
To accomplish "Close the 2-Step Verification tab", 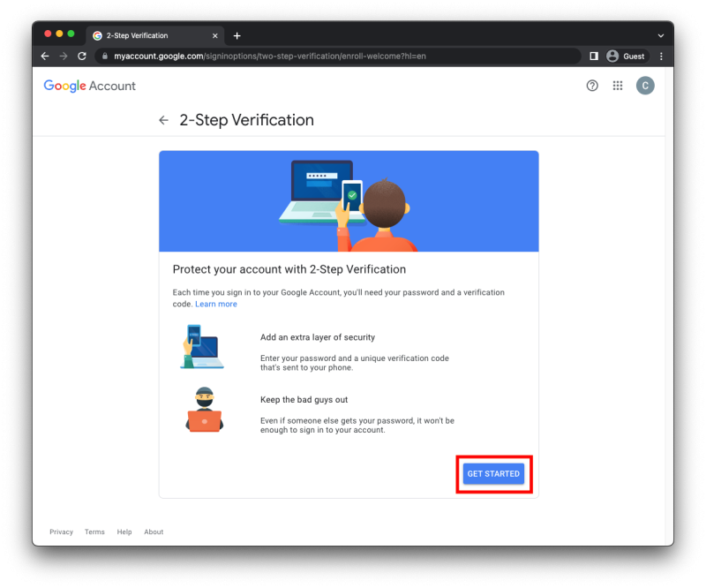I will [x=214, y=35].
